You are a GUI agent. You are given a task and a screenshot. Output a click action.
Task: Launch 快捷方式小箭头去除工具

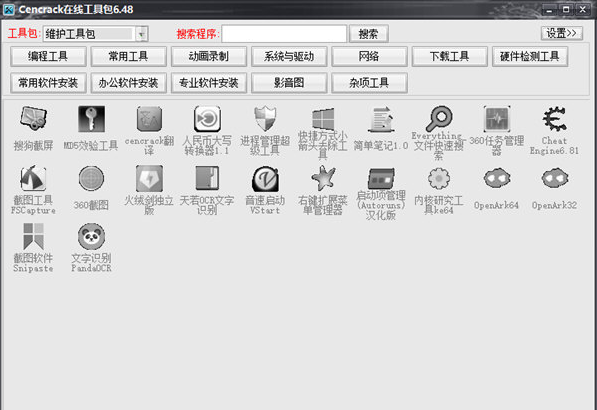click(323, 118)
